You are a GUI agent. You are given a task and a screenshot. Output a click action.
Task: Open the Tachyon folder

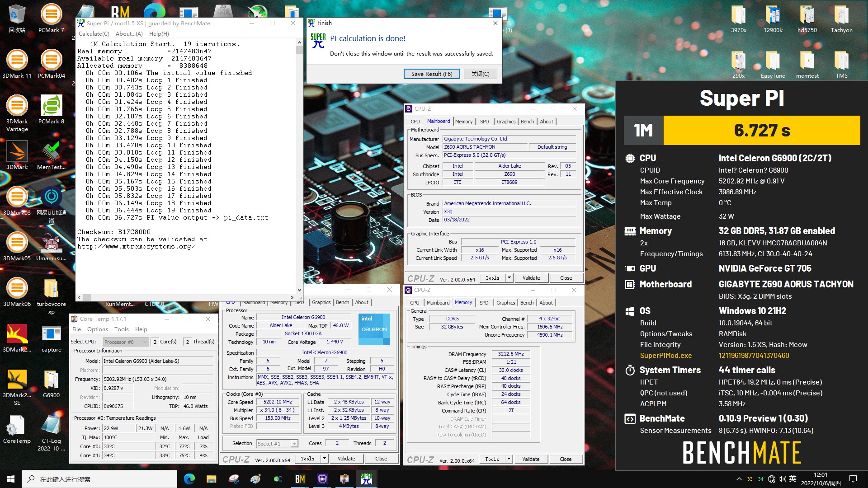[x=841, y=18]
